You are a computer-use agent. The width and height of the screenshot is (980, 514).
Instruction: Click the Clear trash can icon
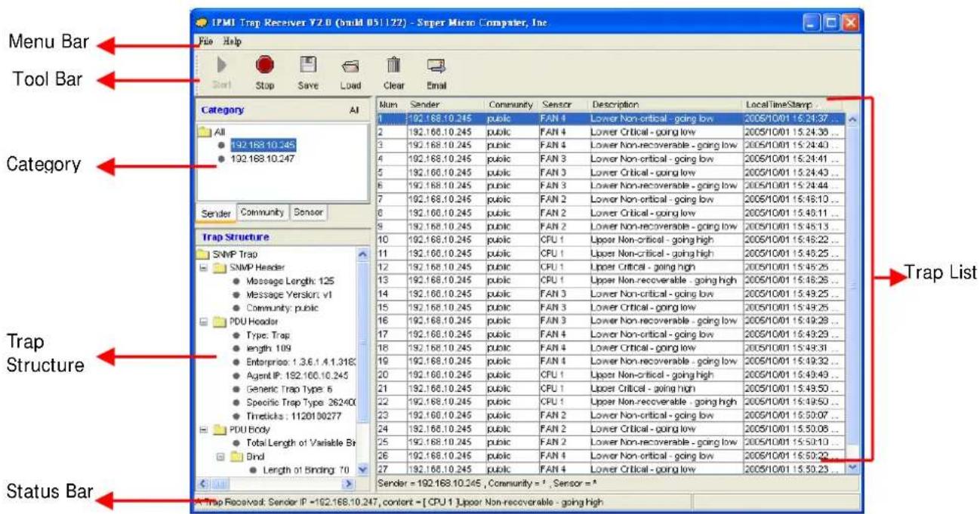coord(393,66)
